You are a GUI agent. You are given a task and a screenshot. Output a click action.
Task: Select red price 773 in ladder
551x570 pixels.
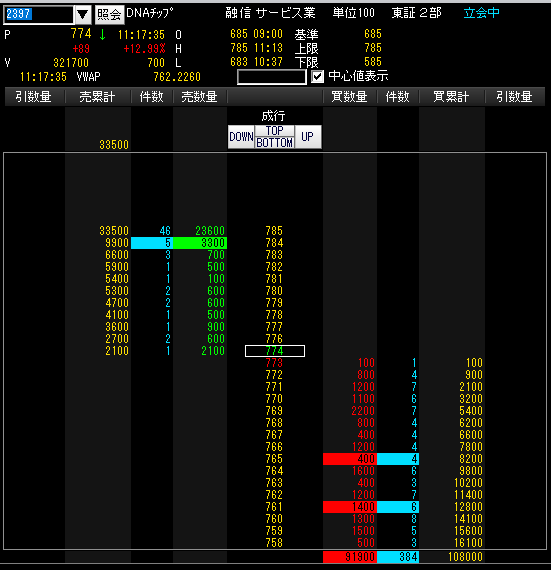pyautogui.click(x=274, y=363)
